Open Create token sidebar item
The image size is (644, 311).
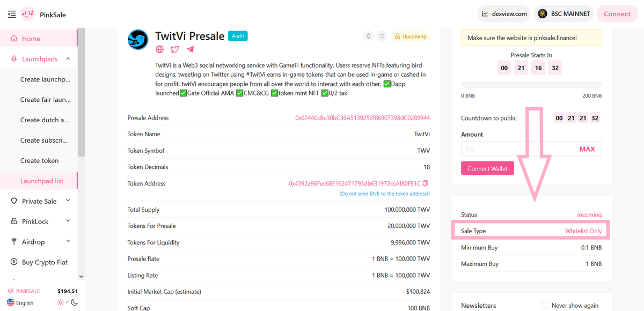pyautogui.click(x=40, y=161)
